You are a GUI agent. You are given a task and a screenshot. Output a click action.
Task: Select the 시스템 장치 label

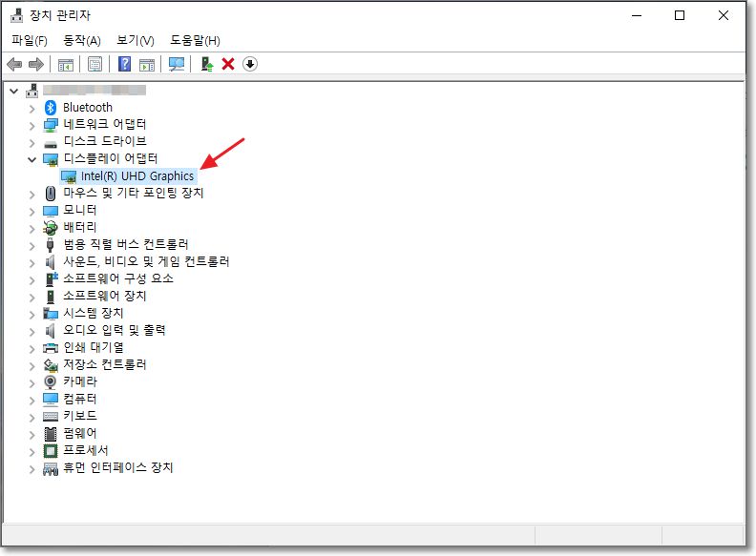tap(93, 313)
